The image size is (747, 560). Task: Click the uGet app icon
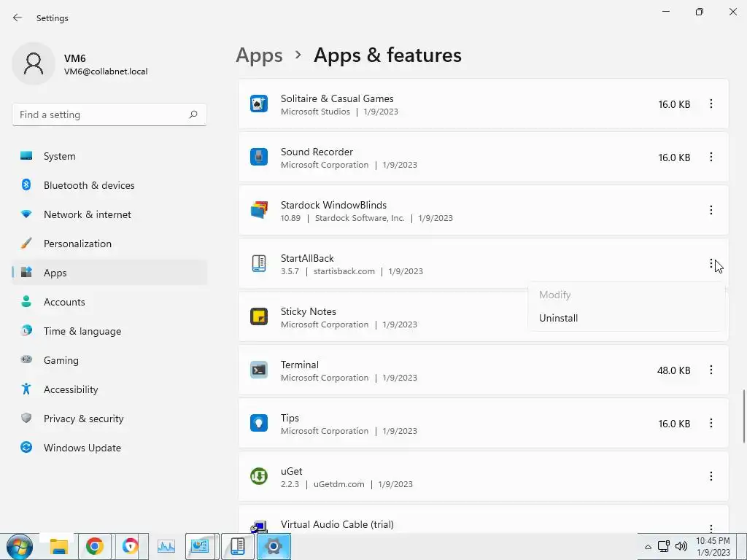click(259, 477)
